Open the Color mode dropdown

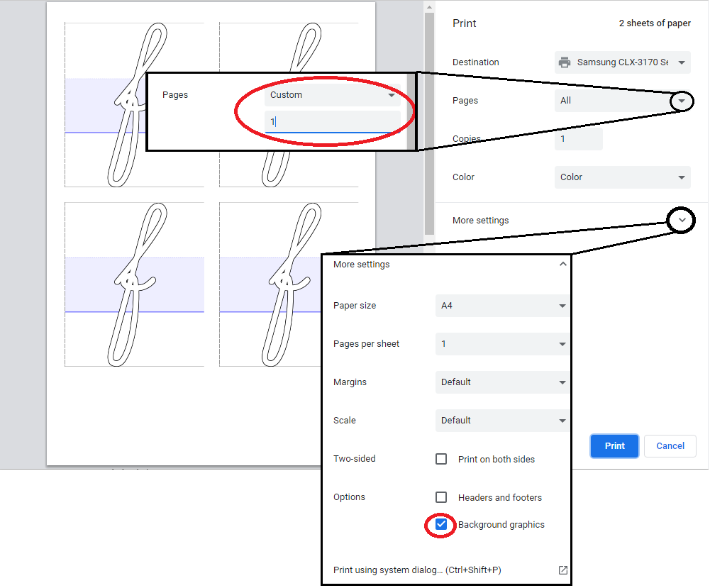point(622,177)
